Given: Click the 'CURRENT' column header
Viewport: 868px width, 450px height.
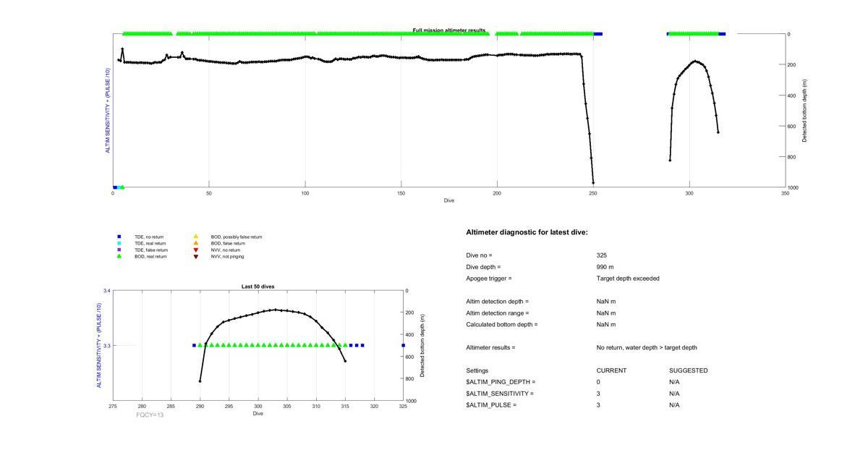Looking at the screenshot, I should click(611, 371).
